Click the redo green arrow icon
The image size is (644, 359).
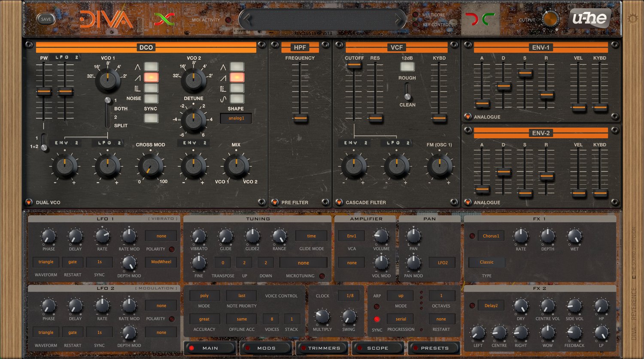click(x=488, y=19)
